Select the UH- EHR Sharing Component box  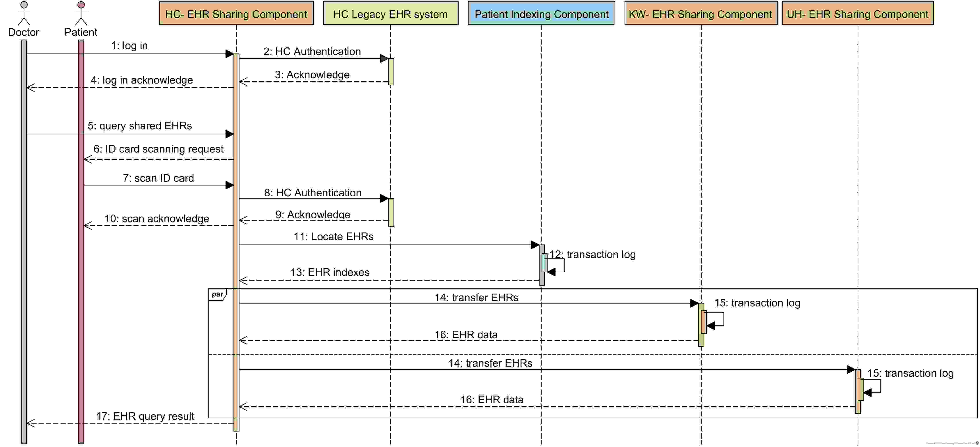(x=857, y=13)
